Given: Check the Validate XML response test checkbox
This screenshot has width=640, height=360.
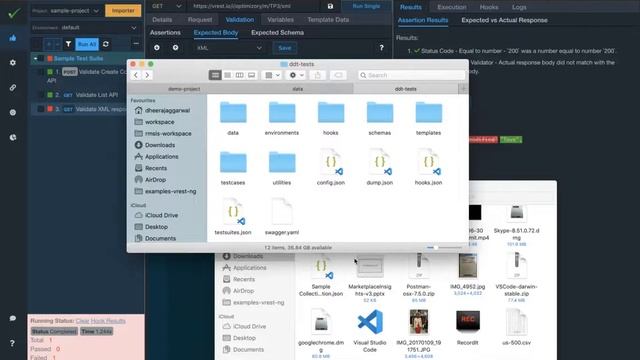Looking at the screenshot, I should click(x=41, y=109).
